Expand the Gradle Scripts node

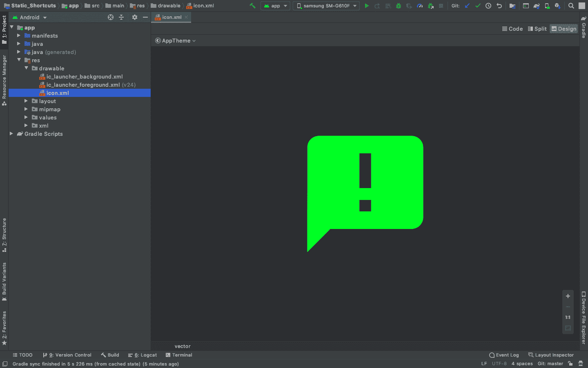point(11,134)
